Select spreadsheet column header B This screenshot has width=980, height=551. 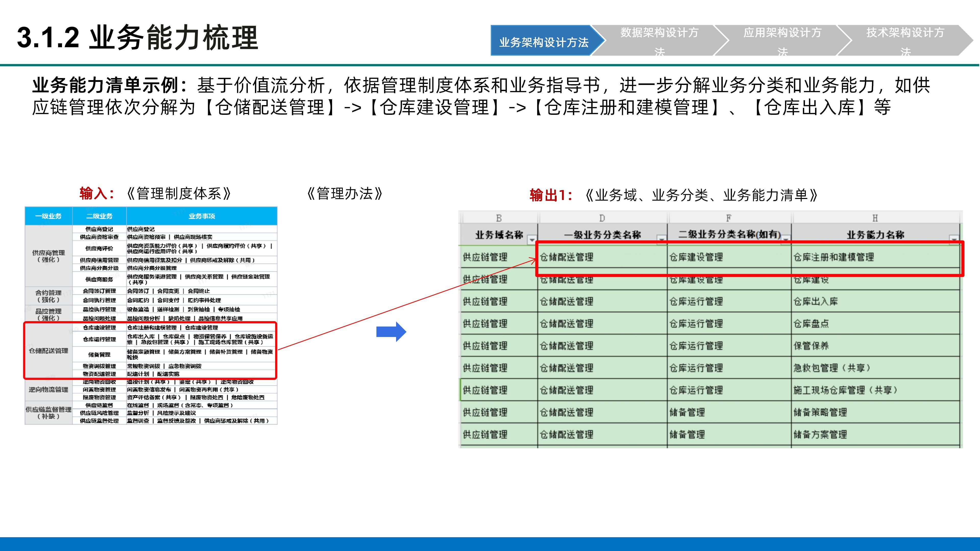point(499,218)
